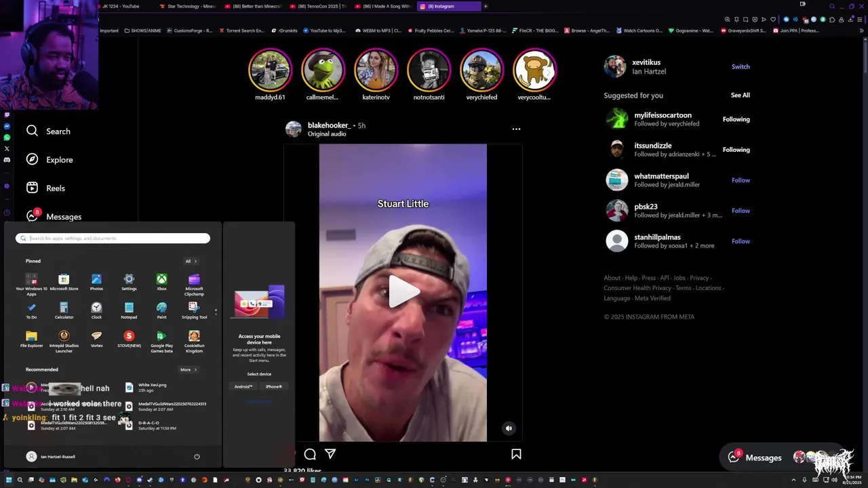Launch STOVE(NEW) app
The height and width of the screenshot is (488, 868).
(129, 339)
